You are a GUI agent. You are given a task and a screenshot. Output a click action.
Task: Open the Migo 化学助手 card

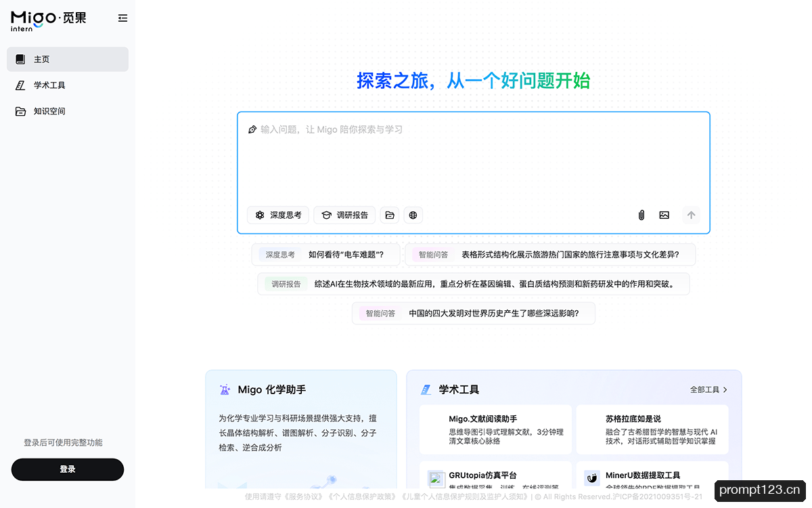pos(301,429)
